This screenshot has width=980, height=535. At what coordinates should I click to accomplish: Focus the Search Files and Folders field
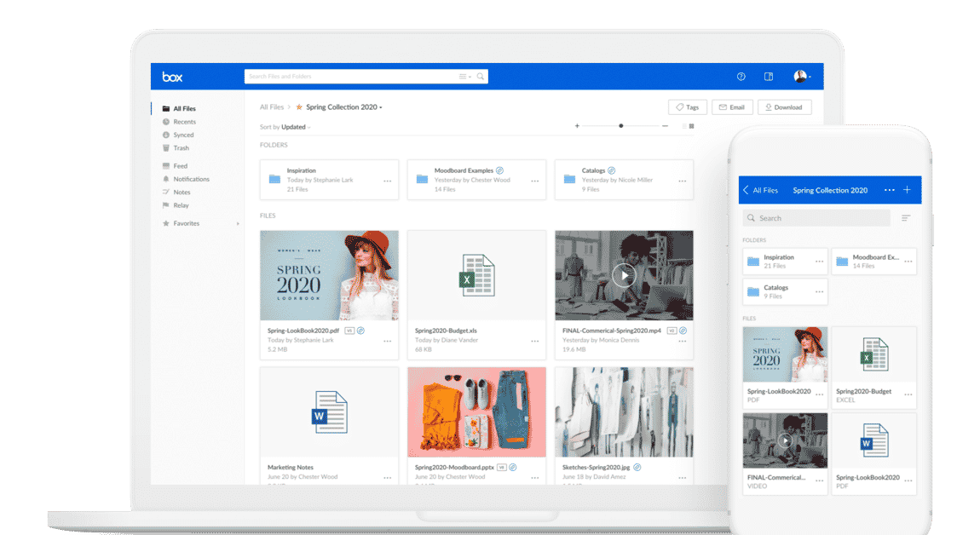(366, 77)
